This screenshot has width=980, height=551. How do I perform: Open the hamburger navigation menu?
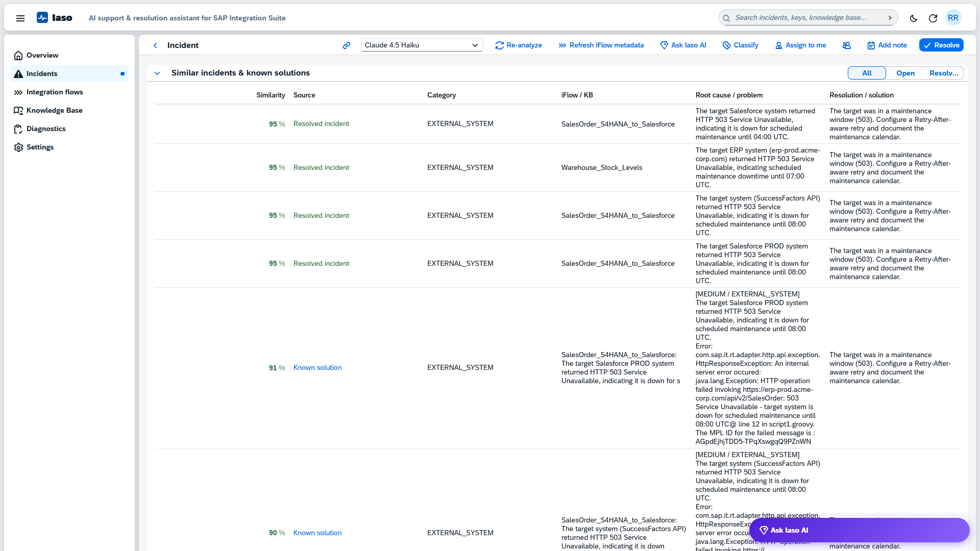click(x=20, y=18)
